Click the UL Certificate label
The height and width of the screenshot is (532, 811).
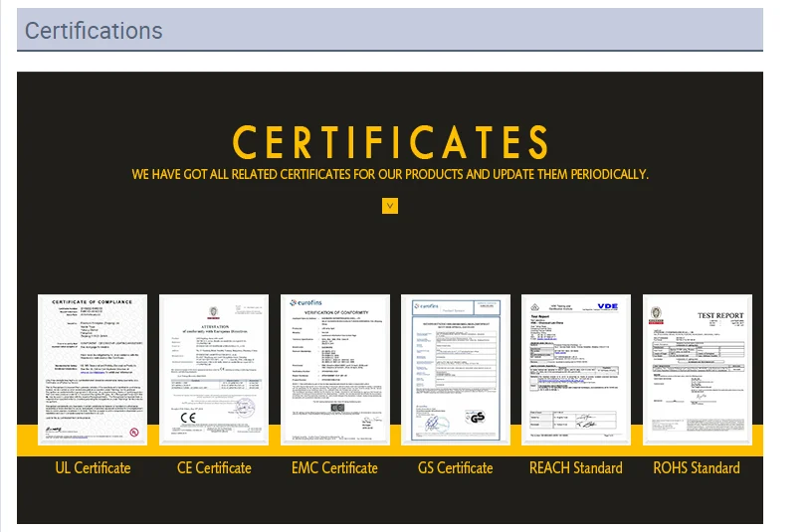coord(93,468)
